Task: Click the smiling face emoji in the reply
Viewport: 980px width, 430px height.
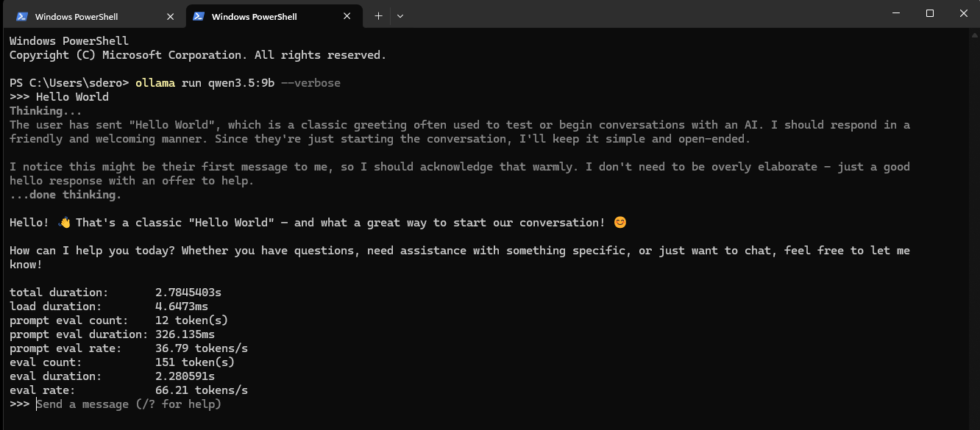Action: (620, 223)
